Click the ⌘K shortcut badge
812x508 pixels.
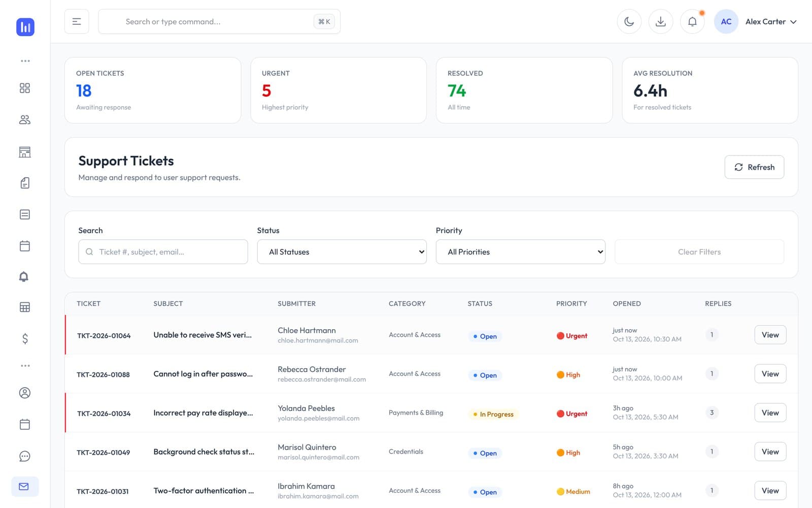(324, 21)
